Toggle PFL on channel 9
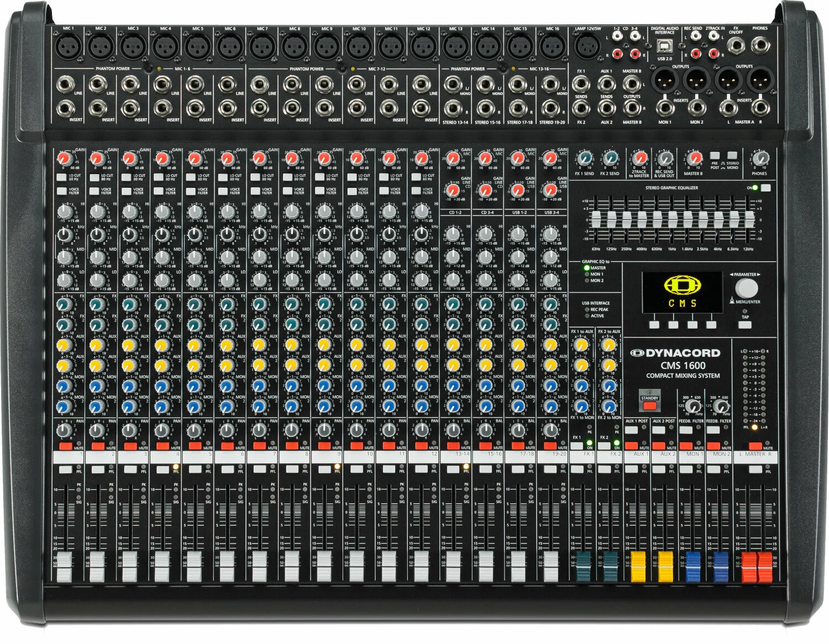Viewport: 829px width, 644px height. click(x=324, y=470)
